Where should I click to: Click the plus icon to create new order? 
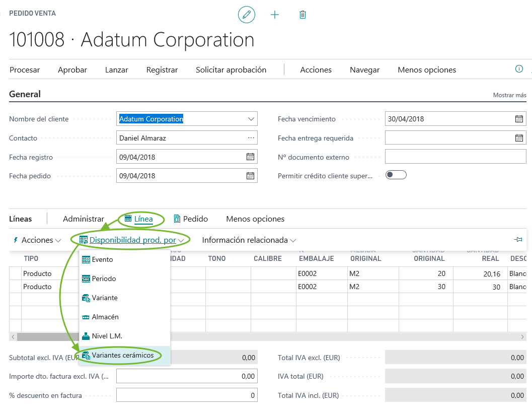click(x=275, y=15)
